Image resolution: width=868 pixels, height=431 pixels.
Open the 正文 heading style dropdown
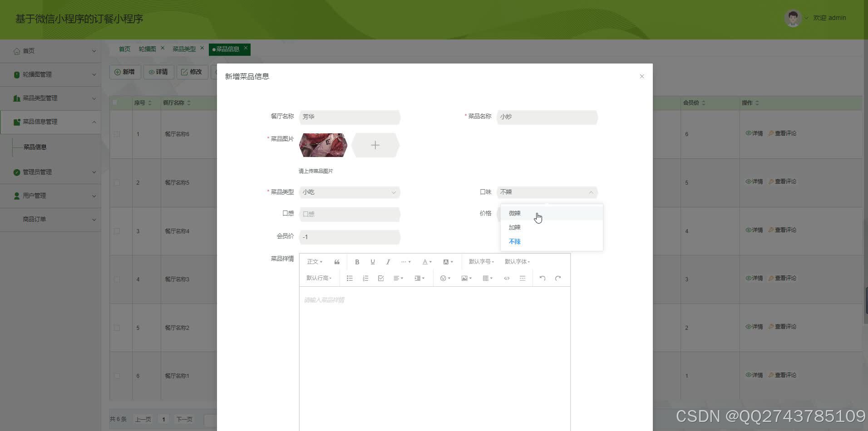(x=315, y=262)
